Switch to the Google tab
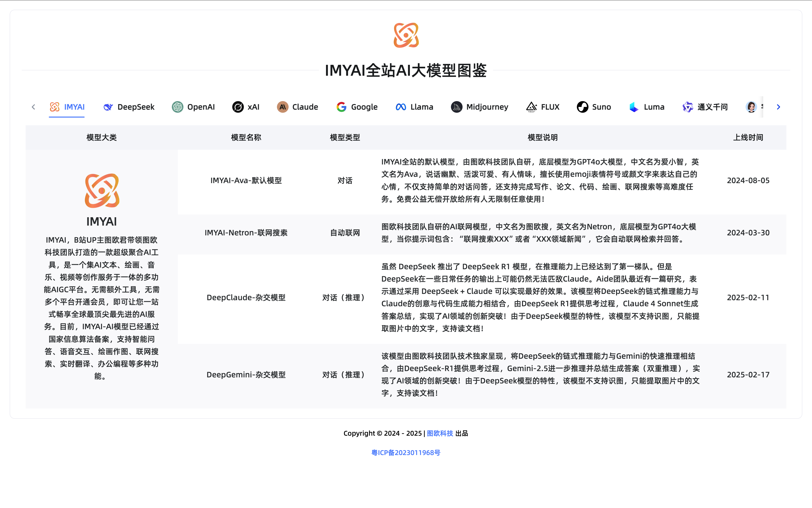Screen dimensions: 812x508 pyautogui.click(x=357, y=107)
